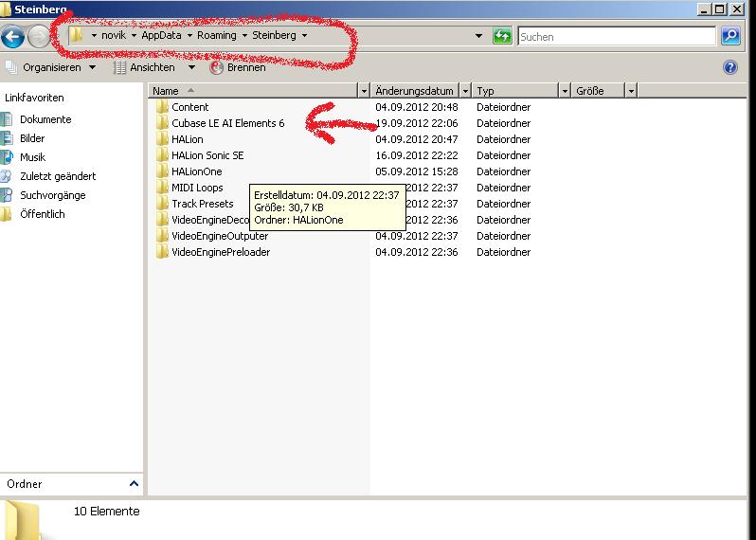
Task: Select the VideoEngineOutputer folder icon
Action: [162, 236]
